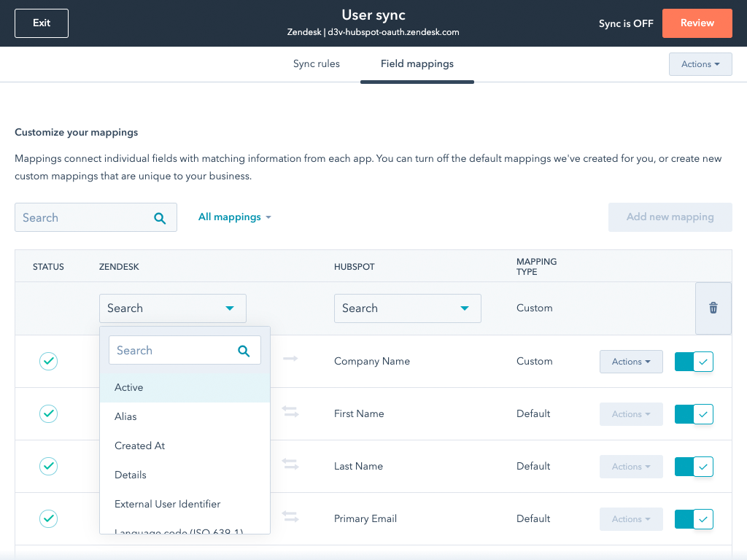The width and height of the screenshot is (747, 560).
Task: Click the bidirectional sync arrows for First Name
Action: pos(290,413)
